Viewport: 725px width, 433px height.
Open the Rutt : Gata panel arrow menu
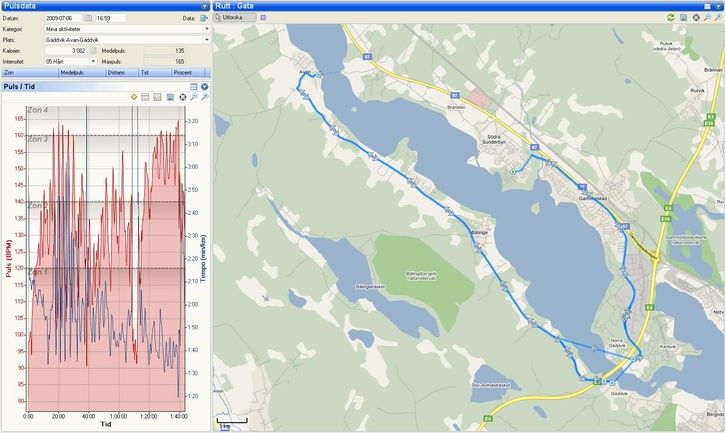point(718,6)
